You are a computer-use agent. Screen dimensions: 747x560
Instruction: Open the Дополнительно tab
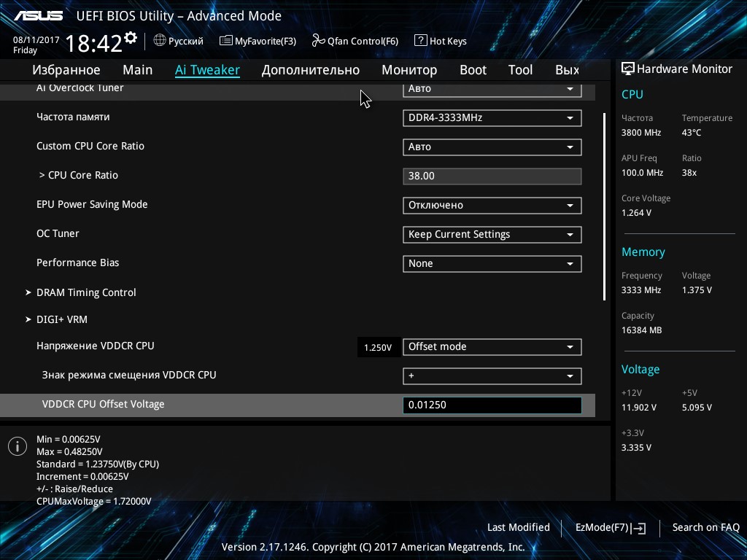(311, 70)
